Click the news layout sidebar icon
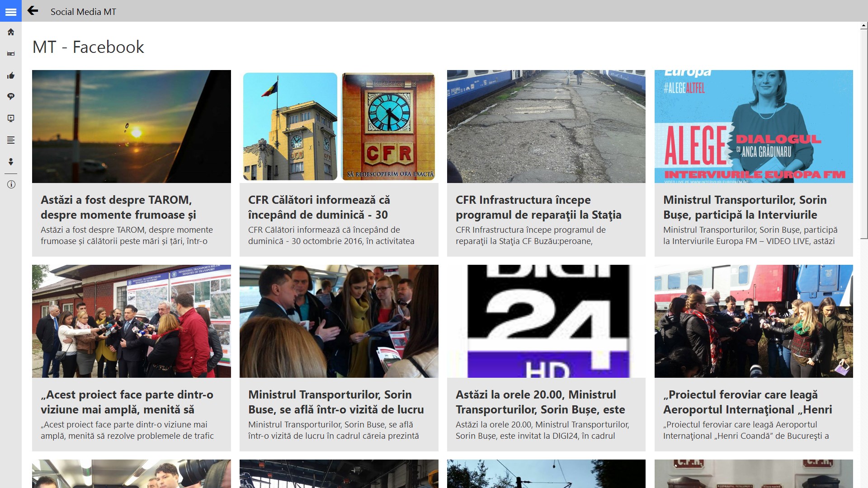The image size is (868, 488). [11, 54]
